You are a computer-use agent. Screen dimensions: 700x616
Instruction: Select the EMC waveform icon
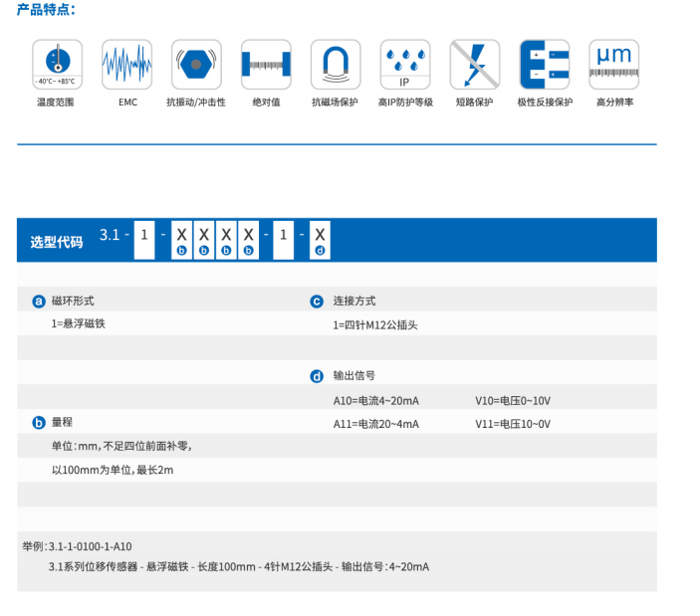point(126,65)
